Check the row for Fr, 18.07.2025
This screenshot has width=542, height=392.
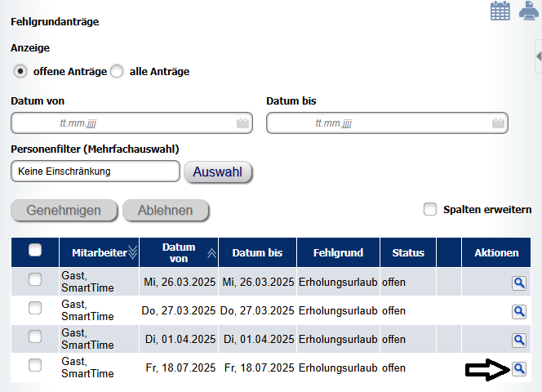pos(35,365)
